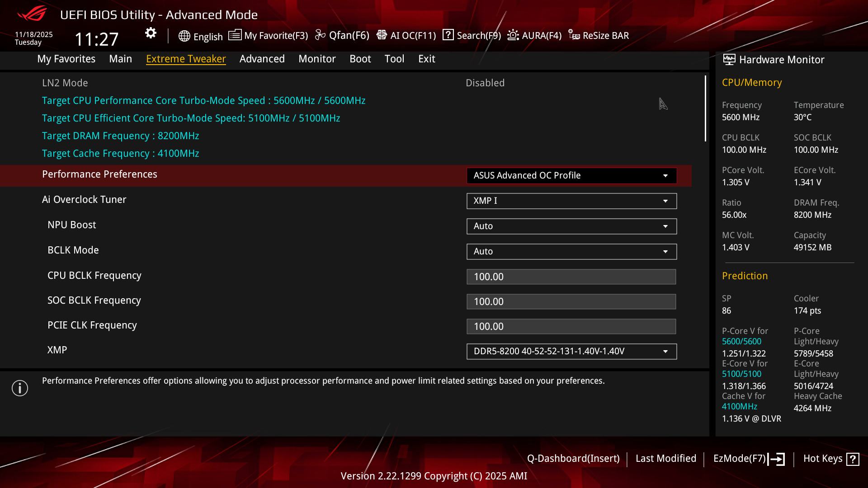Toggle ReSize BAR icon

click(x=574, y=35)
